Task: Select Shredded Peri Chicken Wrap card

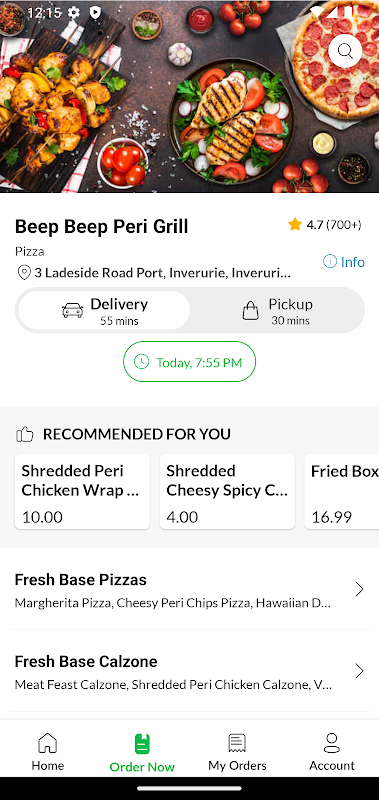Action: (82, 491)
